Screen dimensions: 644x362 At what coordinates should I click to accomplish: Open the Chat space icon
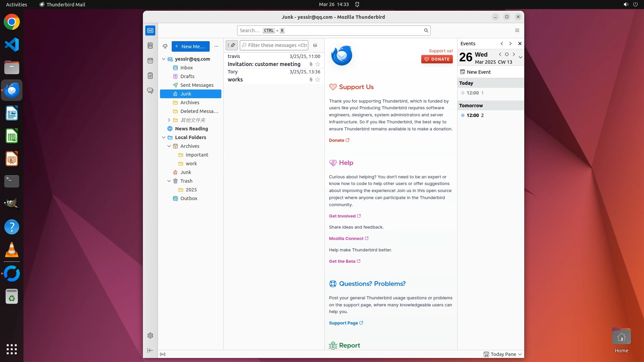coord(150,91)
